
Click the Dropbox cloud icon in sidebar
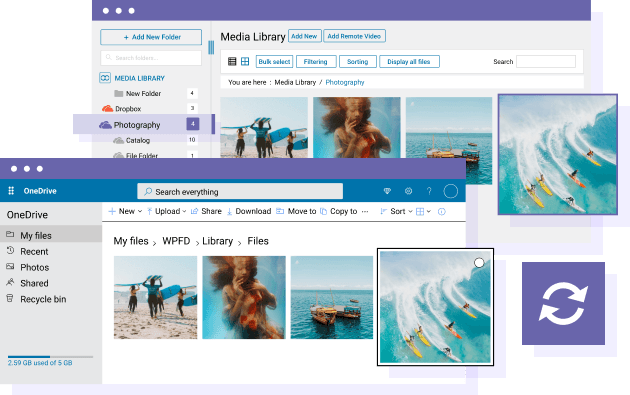107,108
